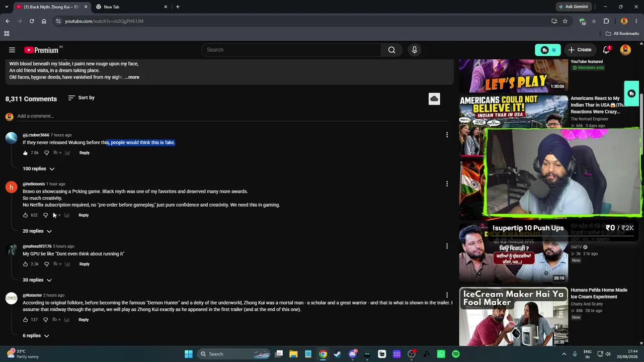The height and width of the screenshot is (362, 644).
Task: Switch to the New Tab tab
Action: point(132,7)
